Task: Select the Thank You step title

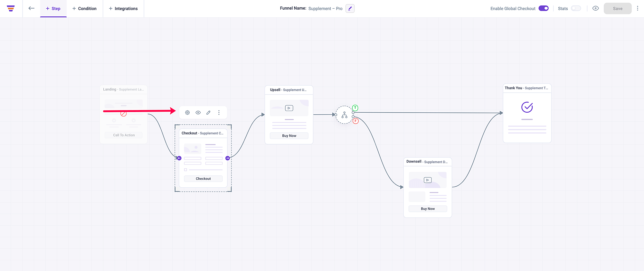Action: tap(526, 88)
